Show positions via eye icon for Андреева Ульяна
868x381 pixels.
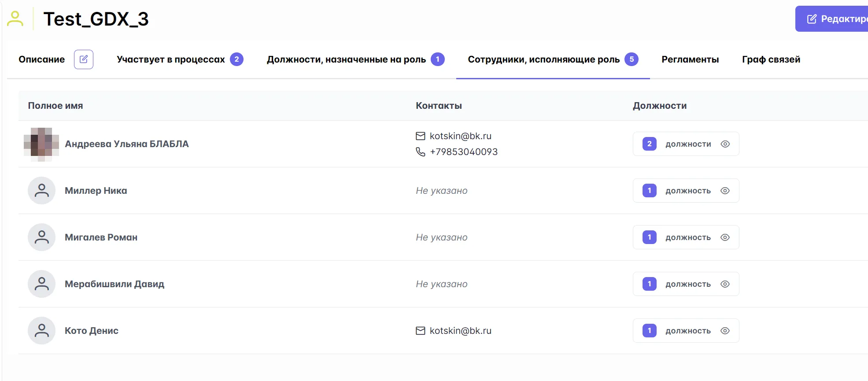coord(725,144)
